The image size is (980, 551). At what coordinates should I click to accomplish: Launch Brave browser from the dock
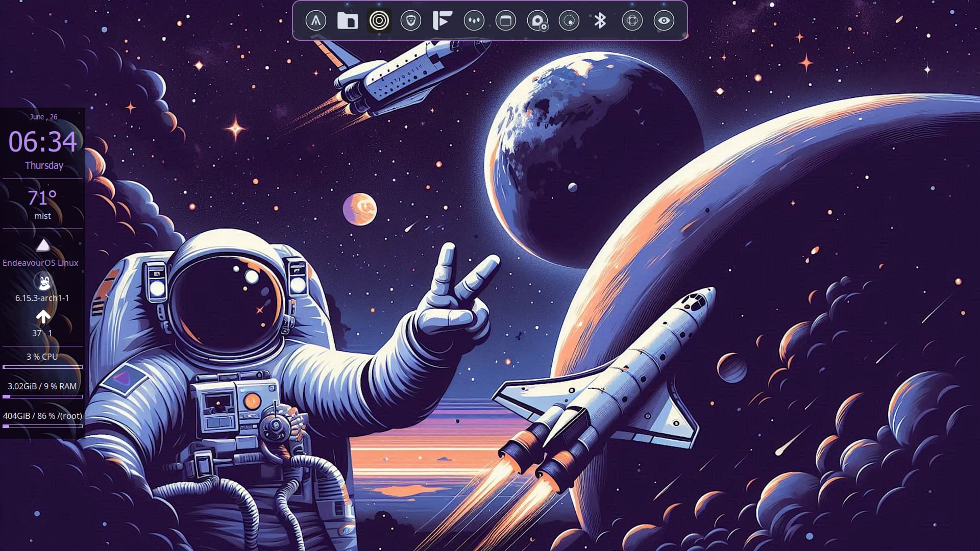(411, 21)
